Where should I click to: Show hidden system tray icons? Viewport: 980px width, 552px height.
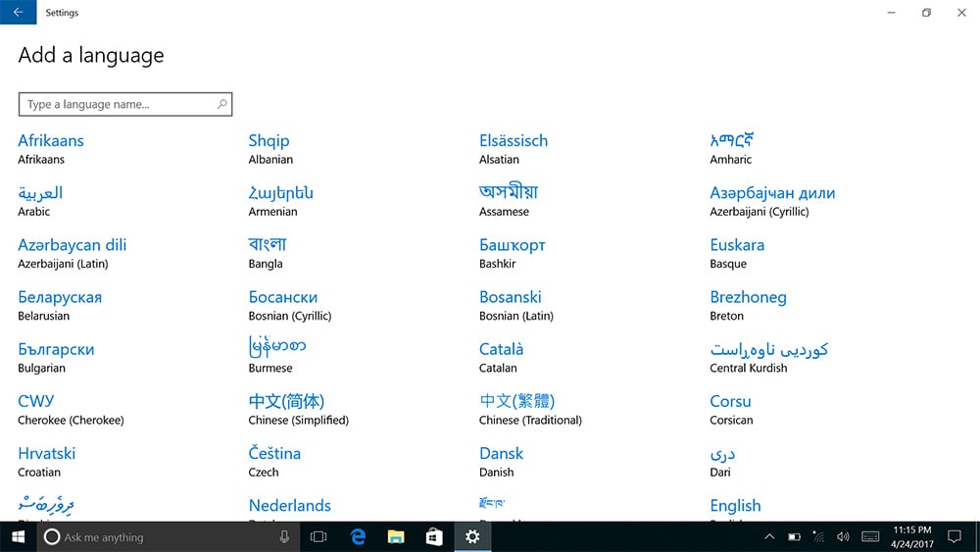[x=769, y=536]
